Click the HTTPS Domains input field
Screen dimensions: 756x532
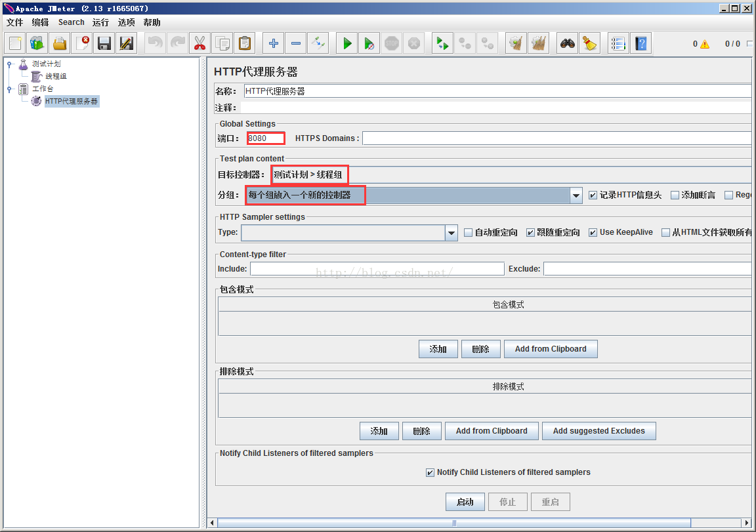click(x=557, y=138)
